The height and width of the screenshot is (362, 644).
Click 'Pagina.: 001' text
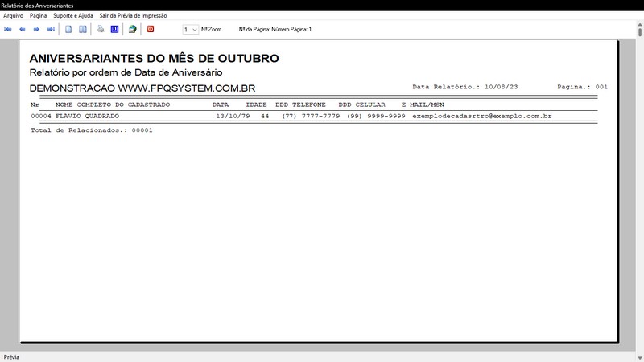pos(582,87)
